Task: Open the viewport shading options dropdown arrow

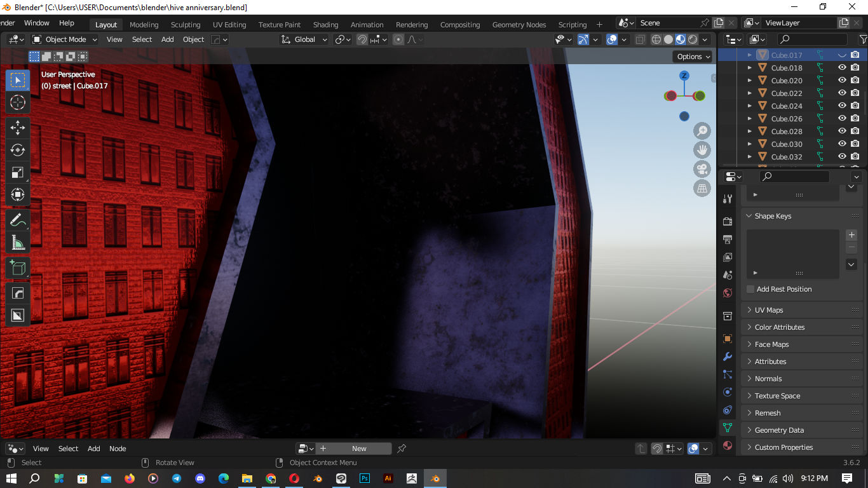Action: [x=705, y=39]
